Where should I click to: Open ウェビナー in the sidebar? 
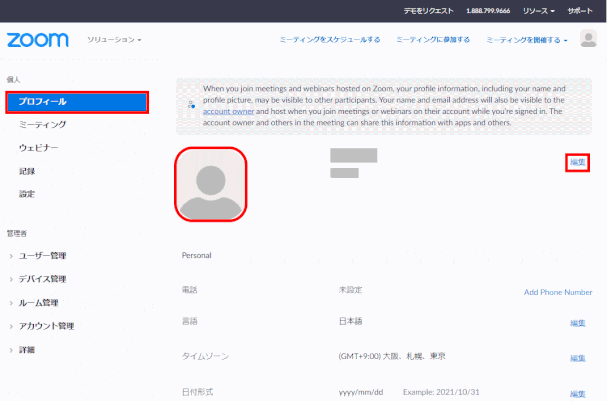[x=38, y=147]
